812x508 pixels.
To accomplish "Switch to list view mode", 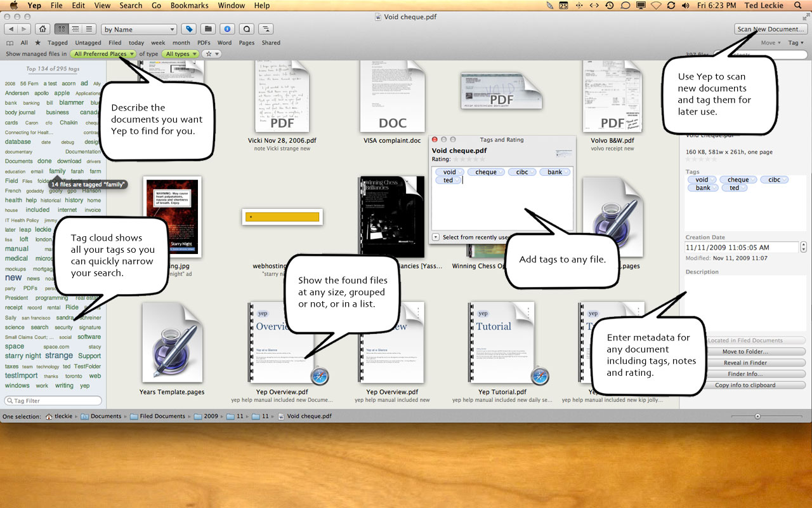I will [x=89, y=29].
